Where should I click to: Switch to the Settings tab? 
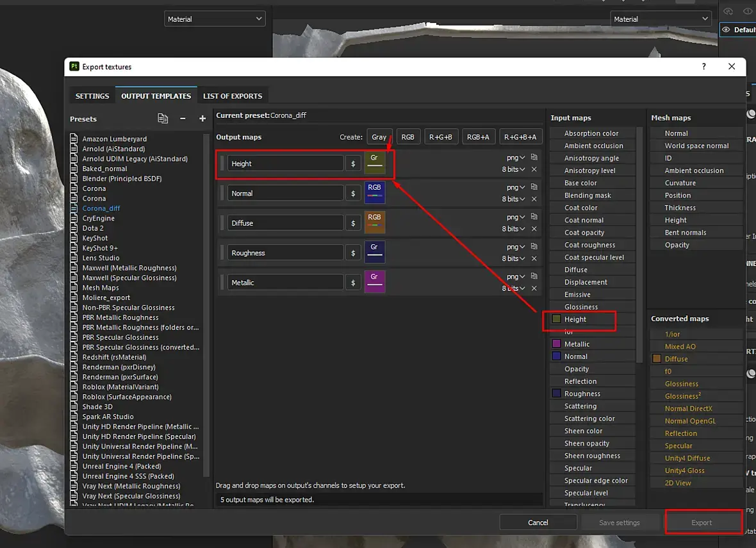[x=92, y=96]
